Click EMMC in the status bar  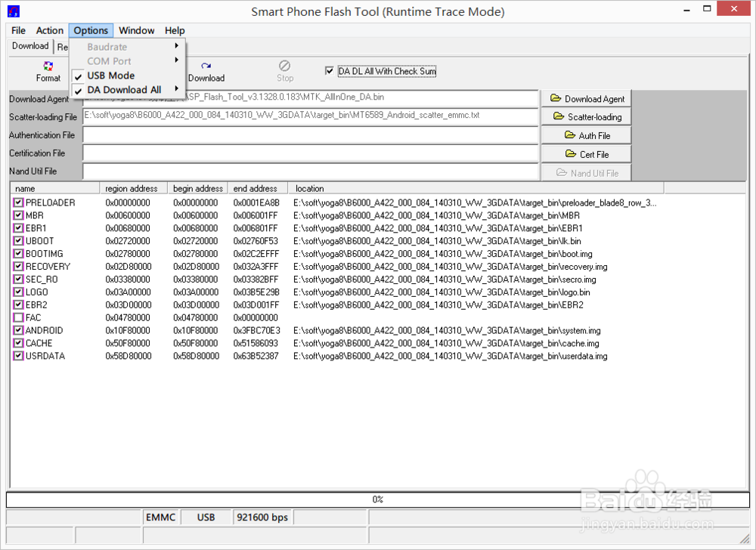160,518
